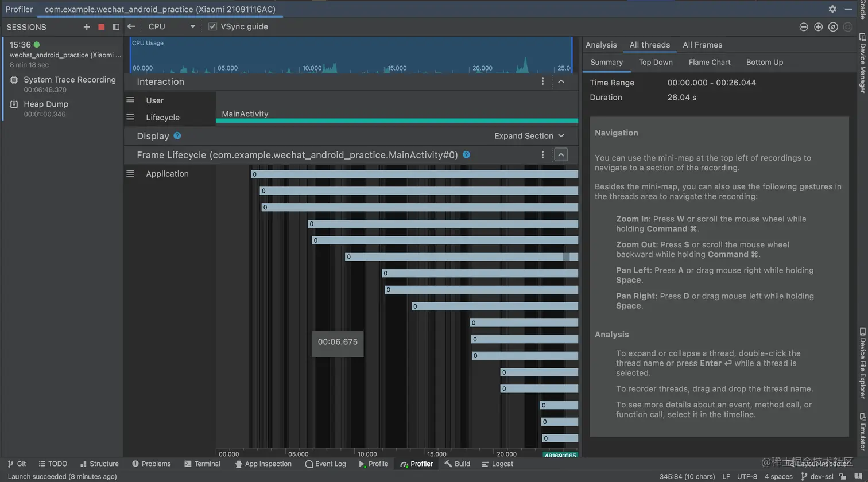This screenshot has height=482, width=868.
Task: Hide the Profiler tool window
Action: (x=848, y=9)
